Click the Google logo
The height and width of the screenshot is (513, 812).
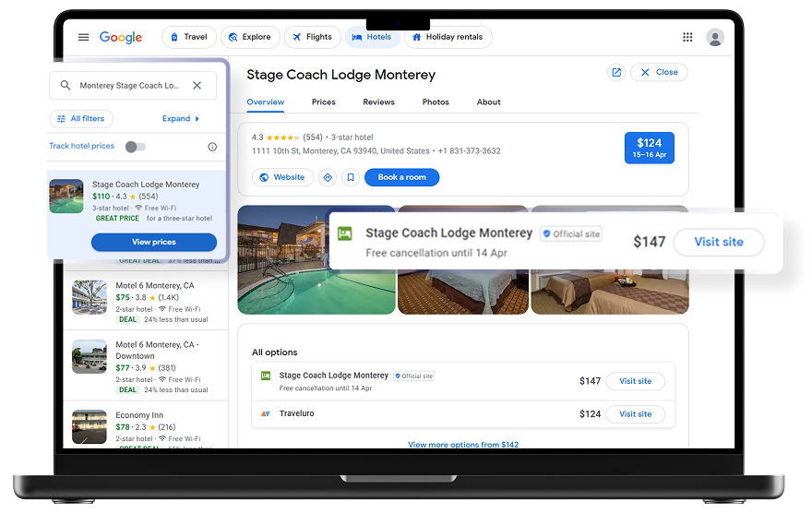(121, 37)
